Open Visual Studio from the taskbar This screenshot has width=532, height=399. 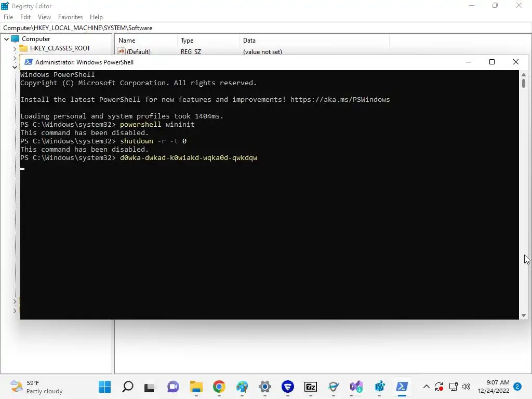click(x=356, y=387)
